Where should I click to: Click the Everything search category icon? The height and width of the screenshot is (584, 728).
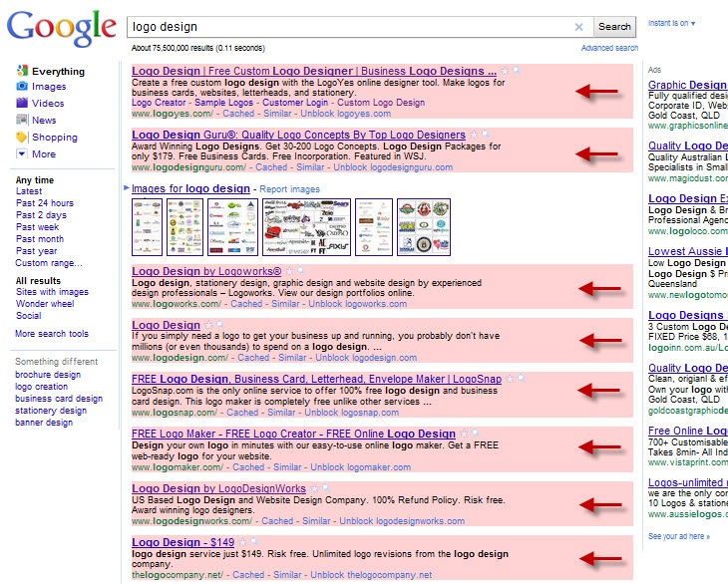(x=22, y=71)
